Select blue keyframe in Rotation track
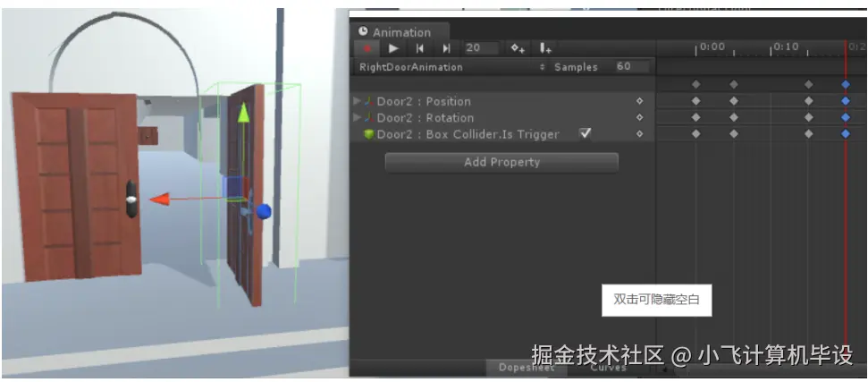Screen dimensions: 868x382 [x=846, y=117]
